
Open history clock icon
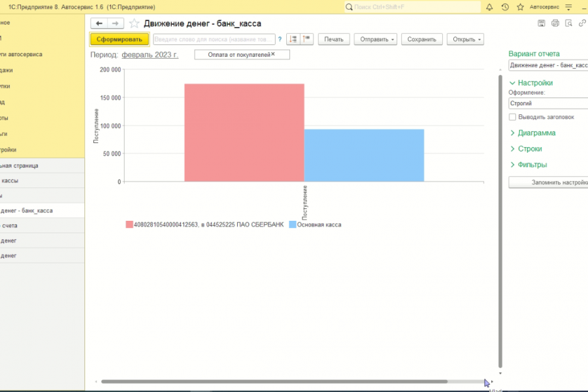tap(505, 7)
